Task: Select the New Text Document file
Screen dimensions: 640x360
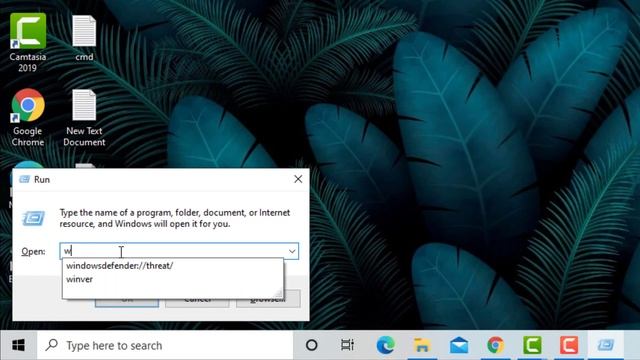Action: 84,118
